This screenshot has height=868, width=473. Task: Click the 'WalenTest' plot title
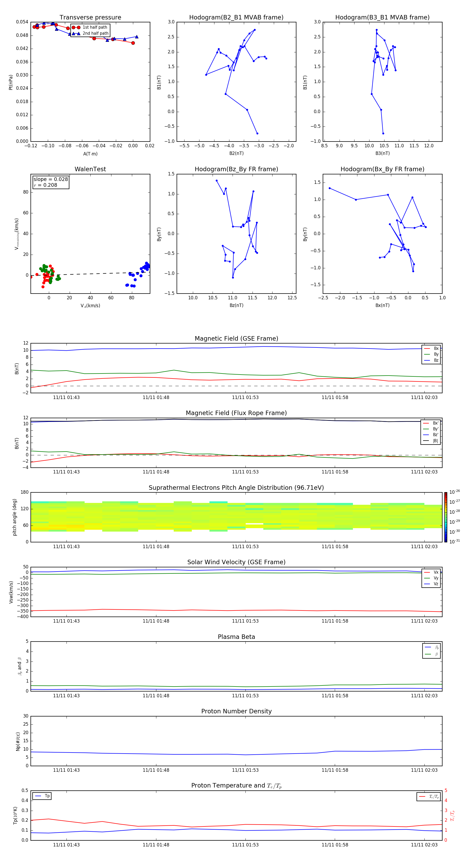90,169
